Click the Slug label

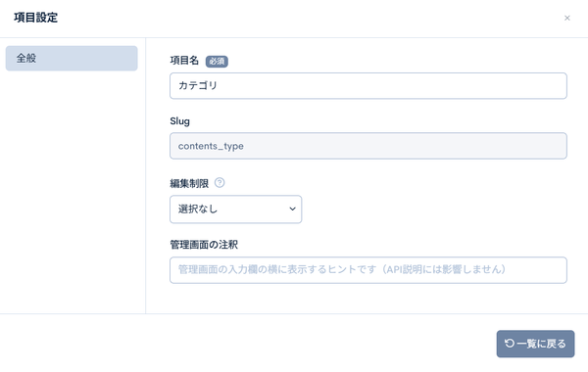point(179,121)
